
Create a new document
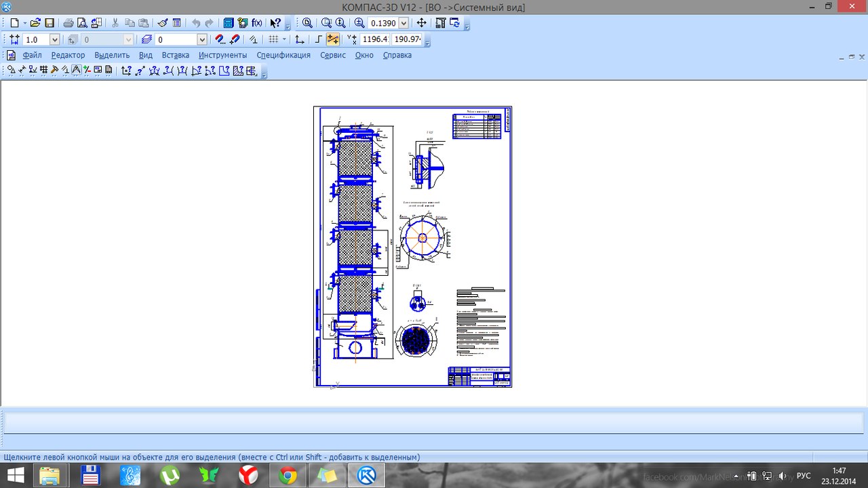click(14, 22)
